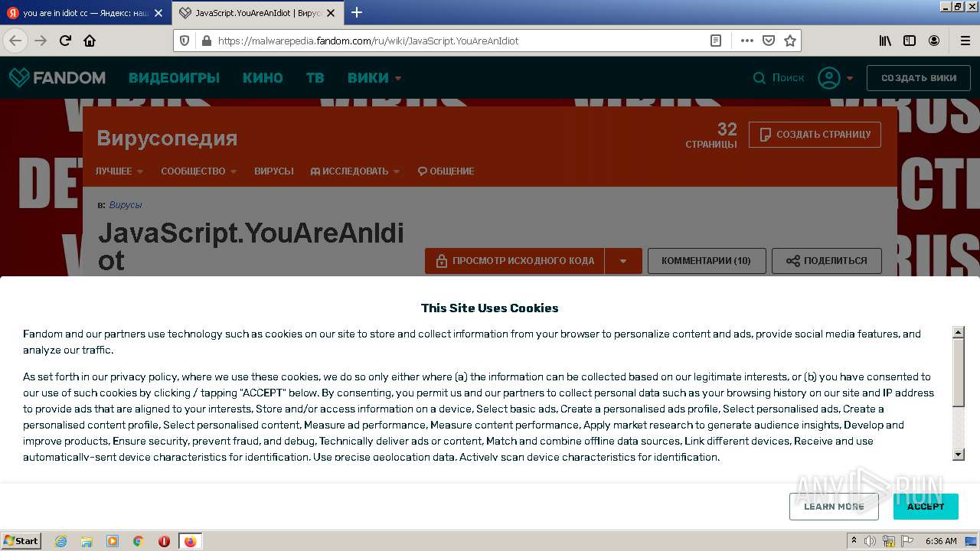The image size is (980, 551).
Task: Click the Fandom logo
Action: click(57, 77)
